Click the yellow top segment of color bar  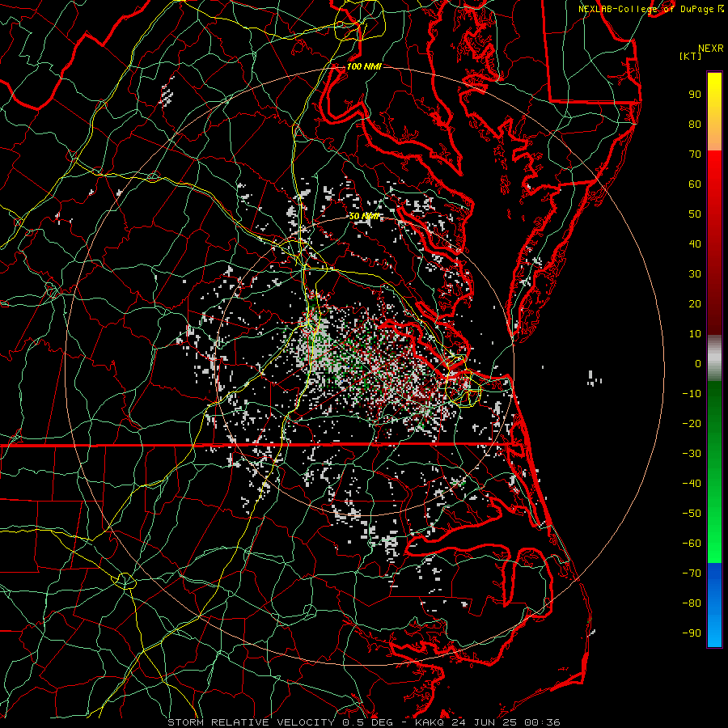coord(714,112)
